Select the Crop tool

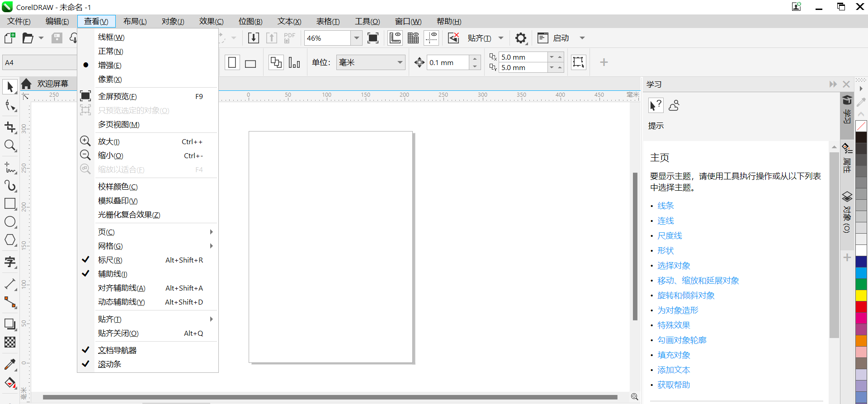click(x=10, y=127)
